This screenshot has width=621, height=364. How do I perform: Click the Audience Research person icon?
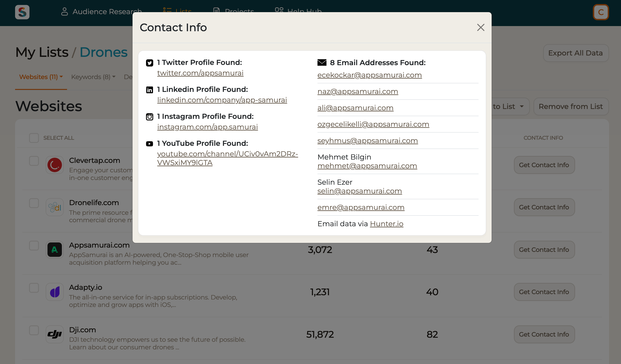(x=65, y=11)
